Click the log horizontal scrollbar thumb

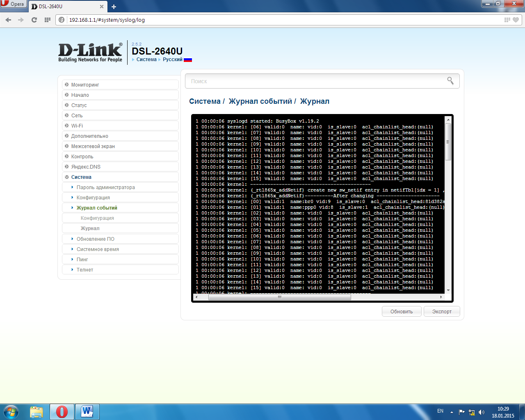(279, 297)
